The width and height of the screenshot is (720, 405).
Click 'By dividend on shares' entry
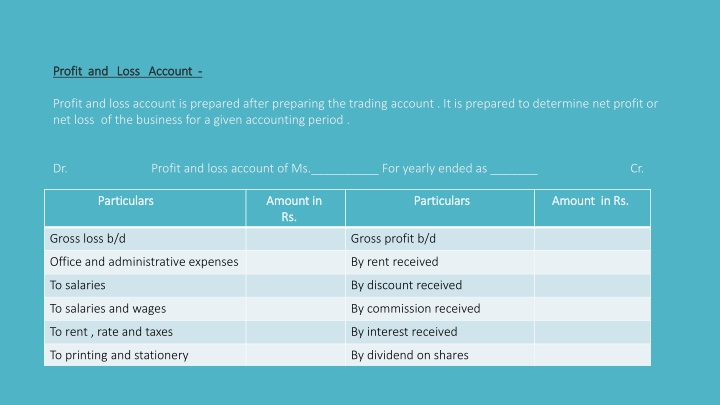[409, 354]
